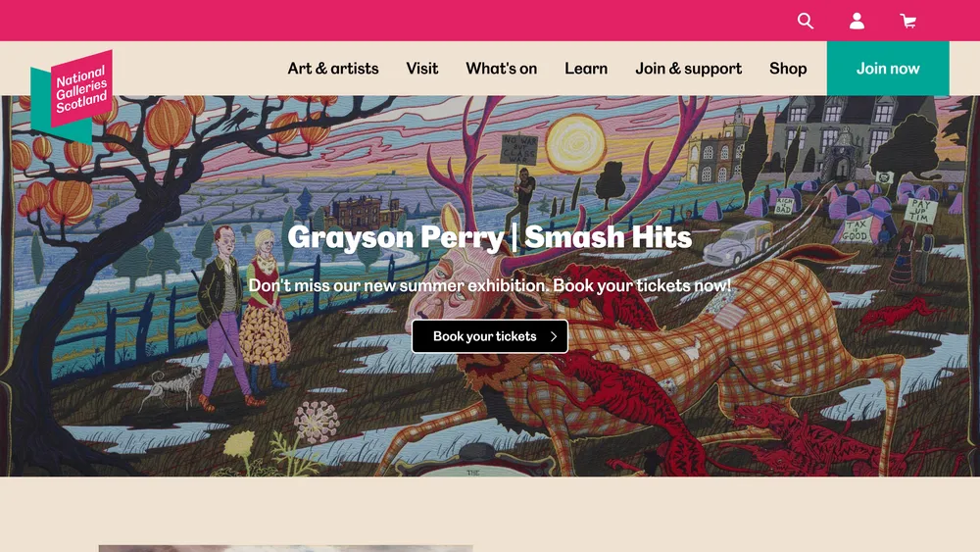Click the Join now button

[888, 68]
